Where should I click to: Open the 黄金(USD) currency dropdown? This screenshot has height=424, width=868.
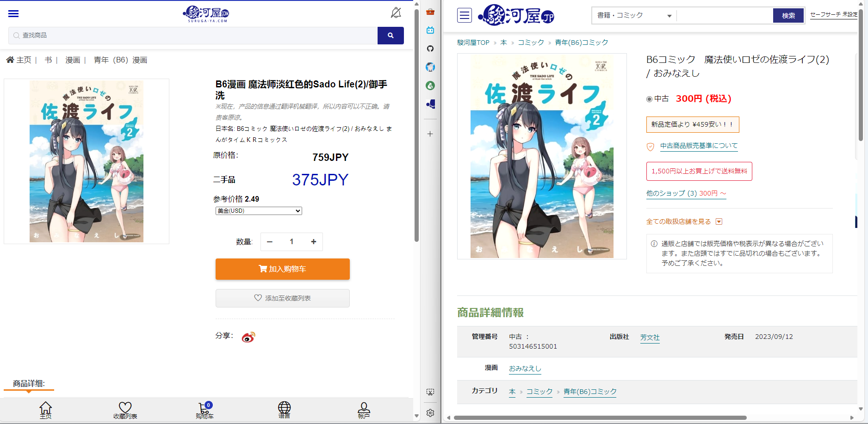258,210
